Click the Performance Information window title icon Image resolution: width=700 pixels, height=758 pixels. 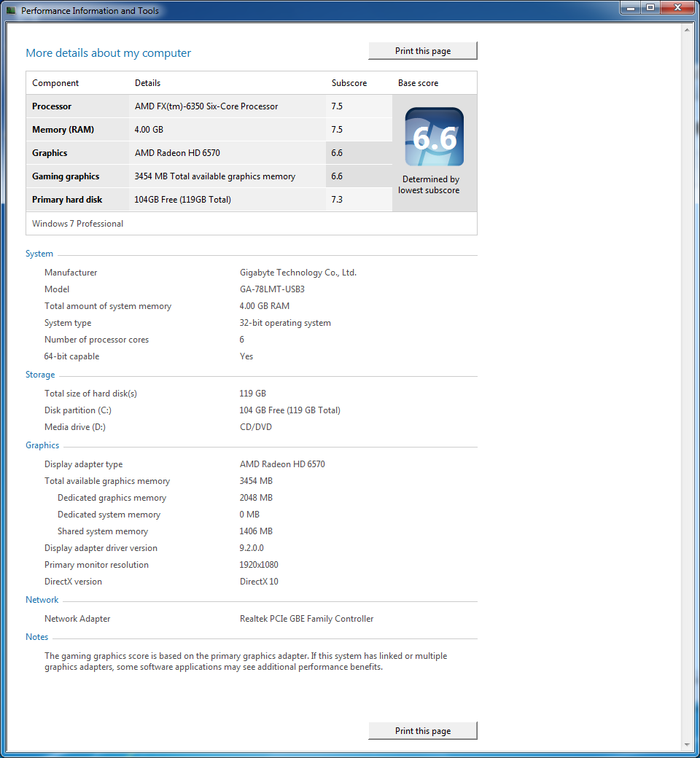(11, 11)
